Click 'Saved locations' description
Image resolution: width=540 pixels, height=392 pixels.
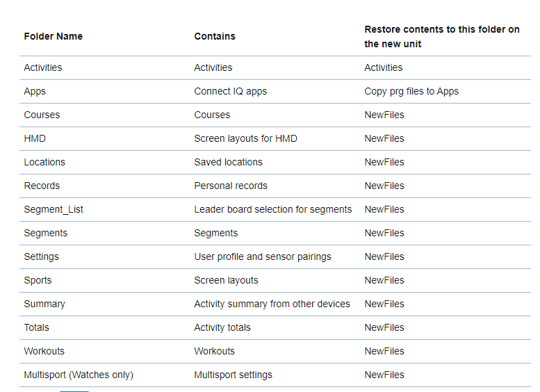228,162
